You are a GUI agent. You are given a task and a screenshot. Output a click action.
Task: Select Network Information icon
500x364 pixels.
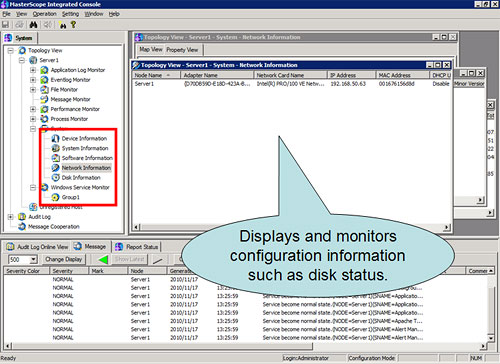tap(55, 168)
